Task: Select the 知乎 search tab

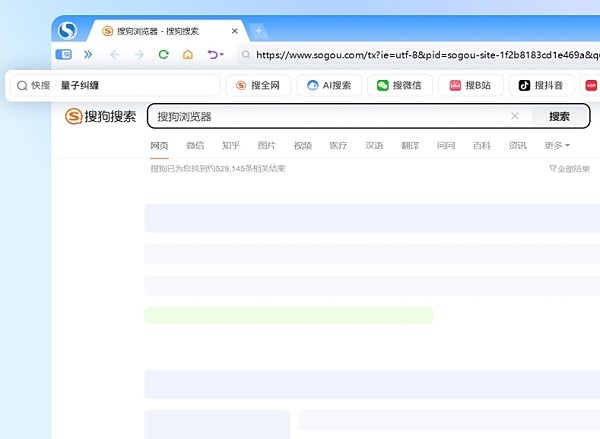Action: tap(230, 146)
